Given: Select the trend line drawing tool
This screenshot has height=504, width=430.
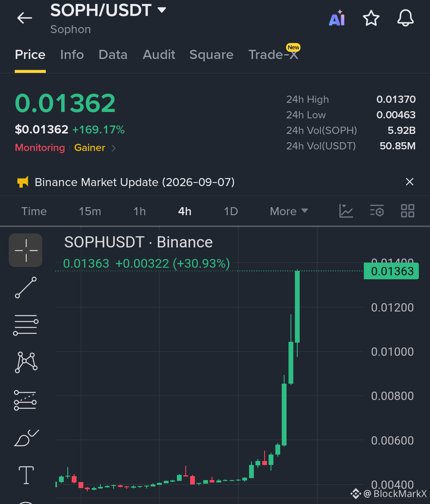Looking at the screenshot, I should (x=26, y=287).
